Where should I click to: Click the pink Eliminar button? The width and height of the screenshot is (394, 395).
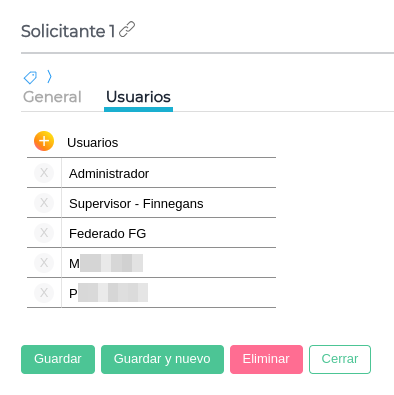266,359
